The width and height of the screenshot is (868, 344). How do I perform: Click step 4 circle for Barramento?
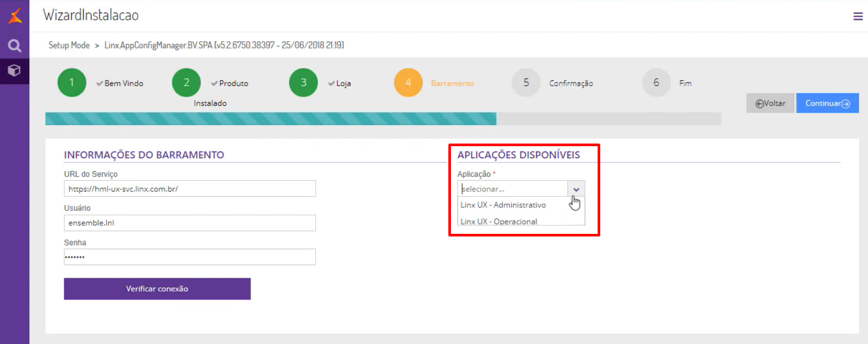pyautogui.click(x=408, y=82)
